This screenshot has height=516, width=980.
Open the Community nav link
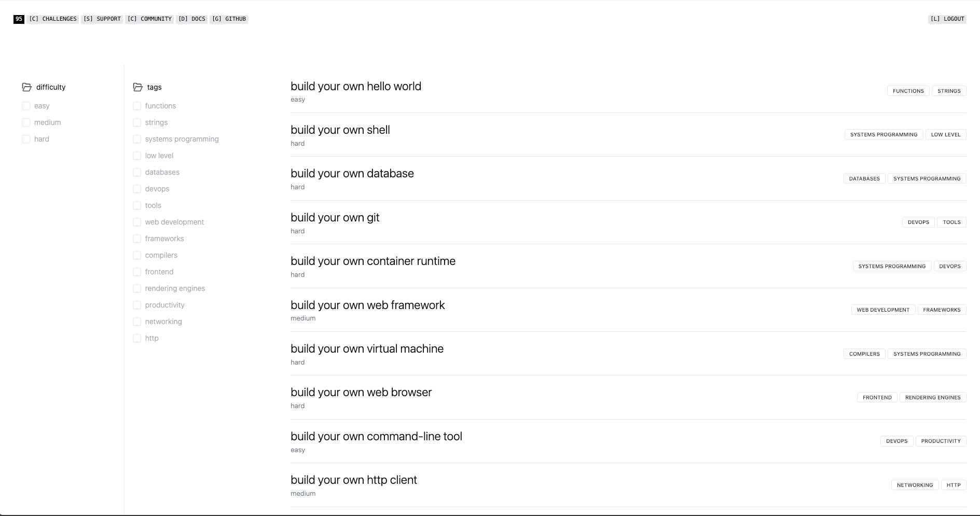coord(149,19)
